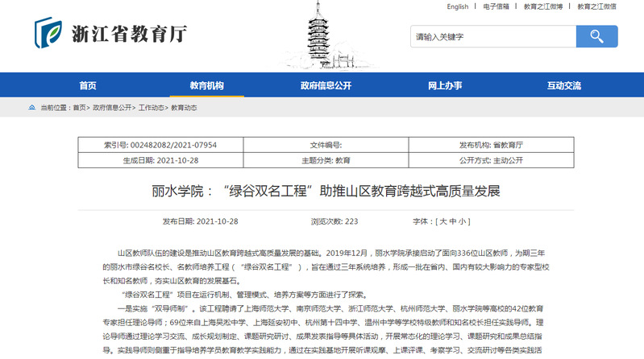Click 教育动态 in the breadcrumb trail
The height and width of the screenshot is (359, 644).
pyautogui.click(x=184, y=107)
